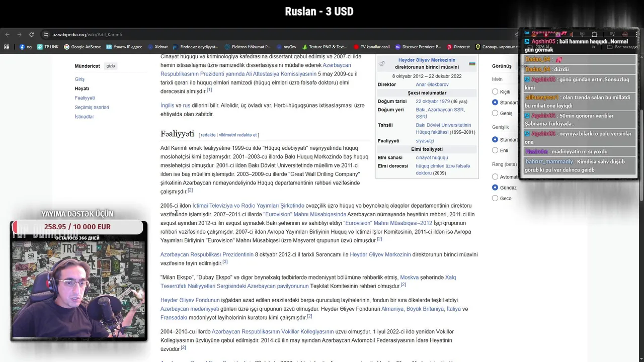Open 'Eurovision Mahnı Müsabiqəsi–2012' link

click(387, 223)
